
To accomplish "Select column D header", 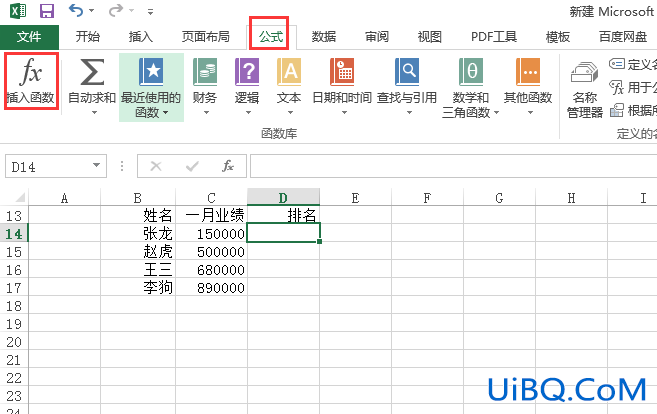I will click(283, 197).
